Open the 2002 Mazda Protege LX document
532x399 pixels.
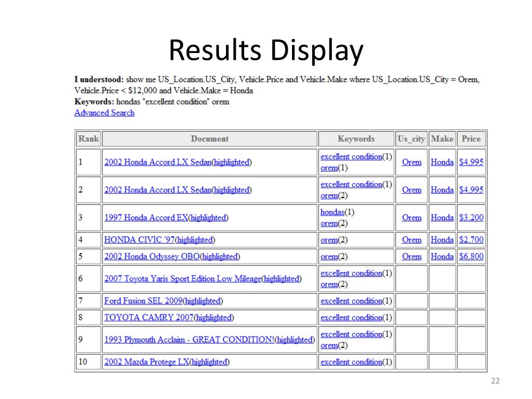pos(147,362)
